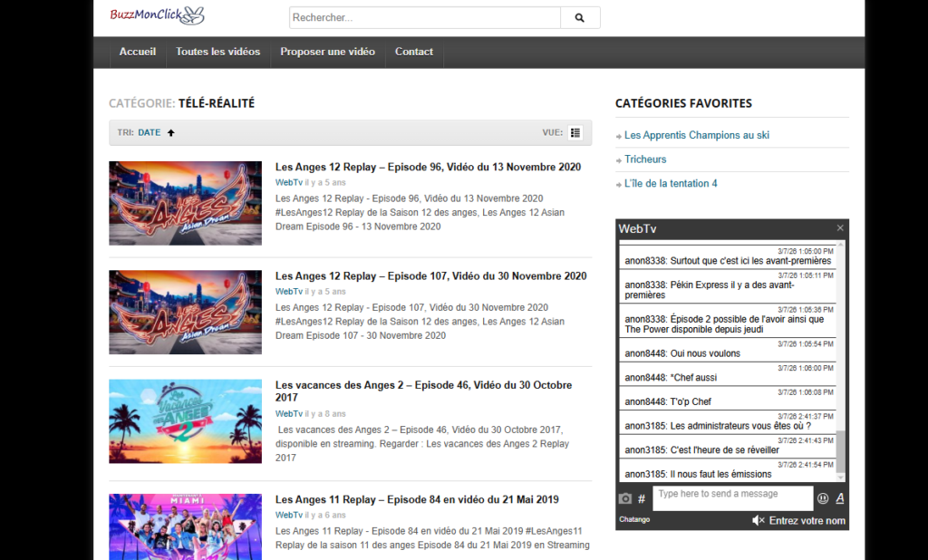
Task: Toggle date sort direction arrow
Action: point(171,132)
